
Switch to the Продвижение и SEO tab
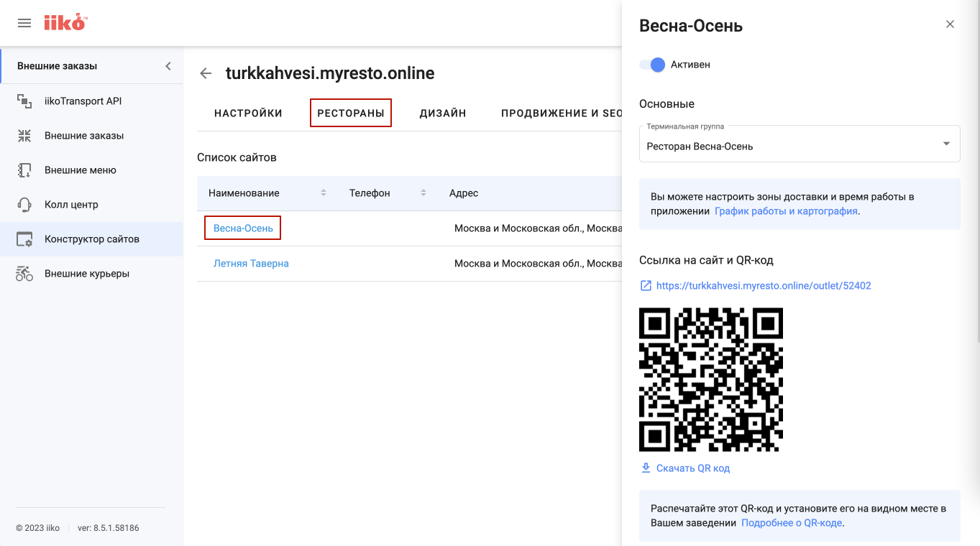(x=562, y=114)
